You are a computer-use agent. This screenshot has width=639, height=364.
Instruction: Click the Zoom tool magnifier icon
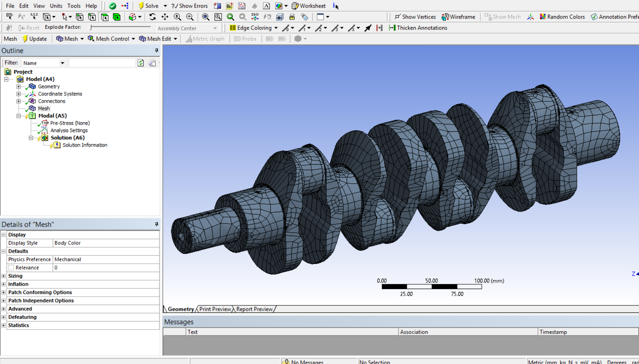[177, 17]
